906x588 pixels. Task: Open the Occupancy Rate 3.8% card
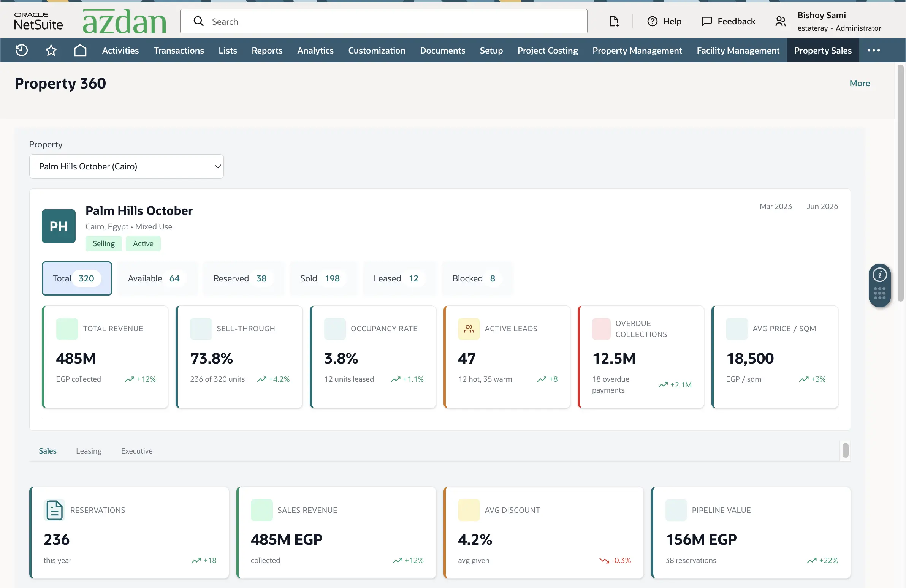click(373, 357)
